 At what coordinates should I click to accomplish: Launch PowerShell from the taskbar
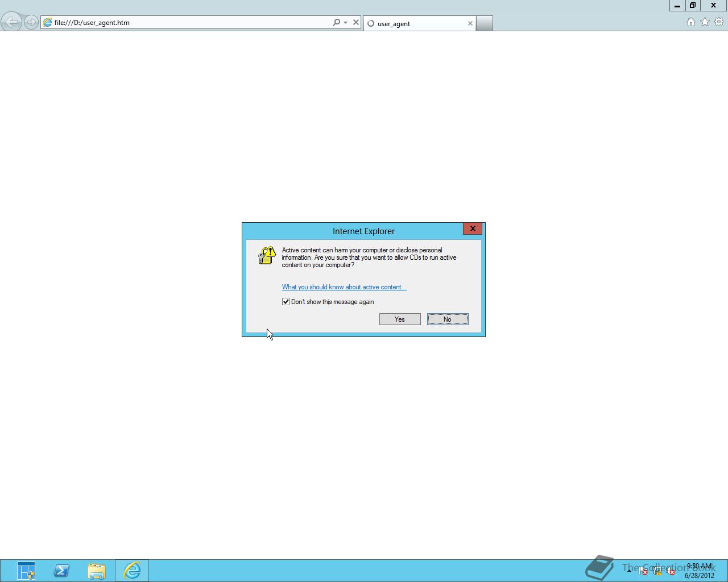click(x=61, y=571)
